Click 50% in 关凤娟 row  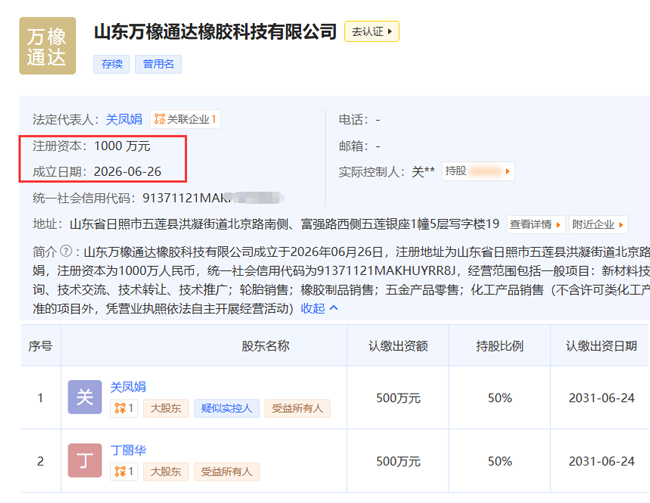(500, 398)
